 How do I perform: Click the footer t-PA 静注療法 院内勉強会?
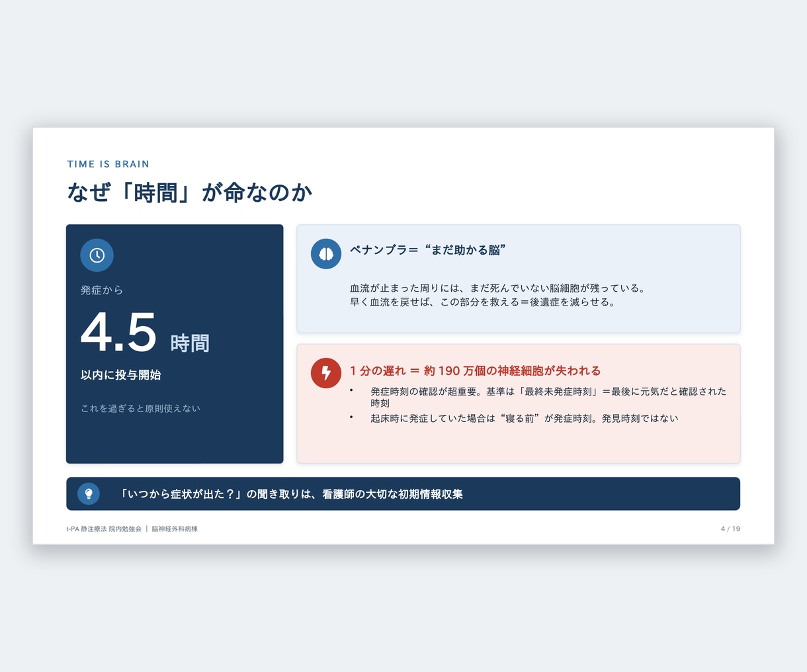pos(104,529)
